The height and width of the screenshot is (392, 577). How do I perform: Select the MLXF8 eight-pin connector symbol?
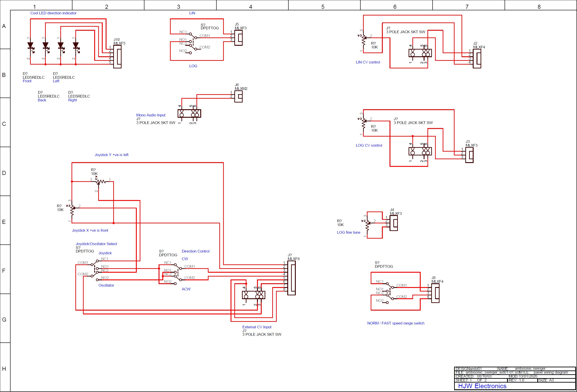(292, 278)
